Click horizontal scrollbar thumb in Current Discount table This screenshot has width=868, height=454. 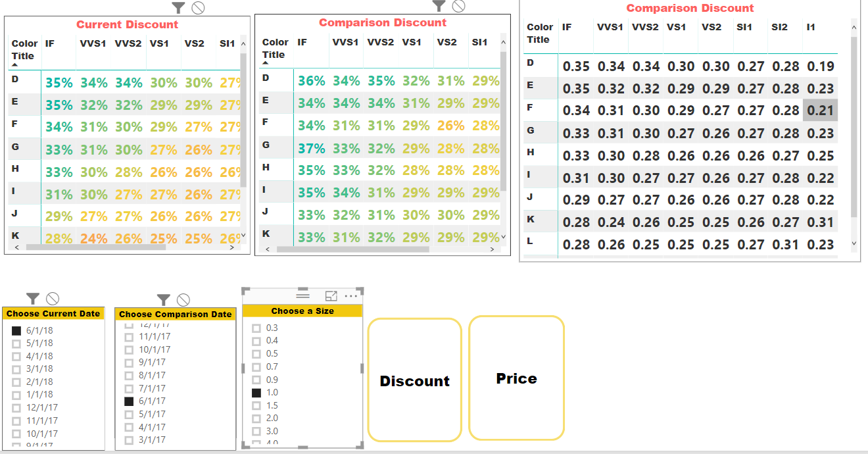pyautogui.click(x=96, y=248)
